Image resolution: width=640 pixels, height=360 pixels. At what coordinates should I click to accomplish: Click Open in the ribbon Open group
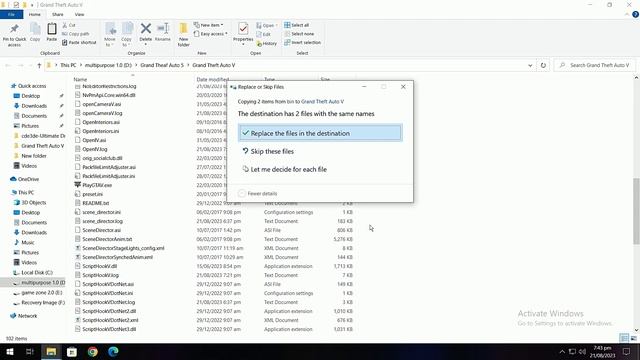[267, 25]
